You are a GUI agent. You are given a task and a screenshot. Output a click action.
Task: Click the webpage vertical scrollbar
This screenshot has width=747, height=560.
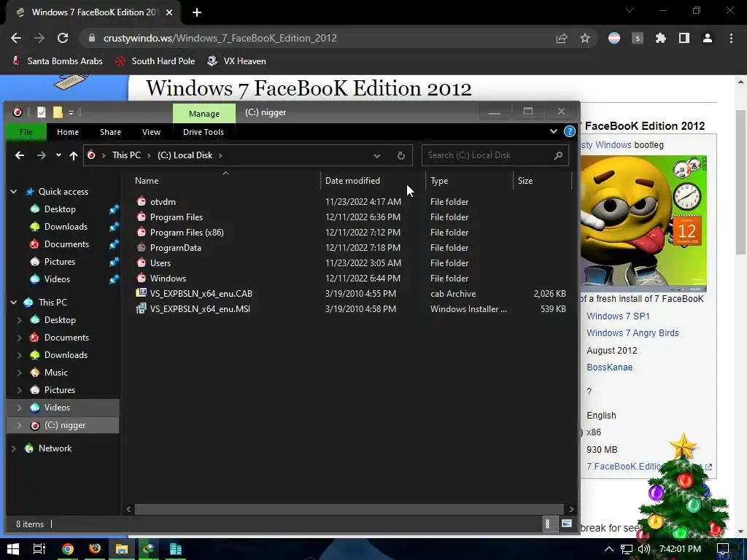click(x=741, y=181)
